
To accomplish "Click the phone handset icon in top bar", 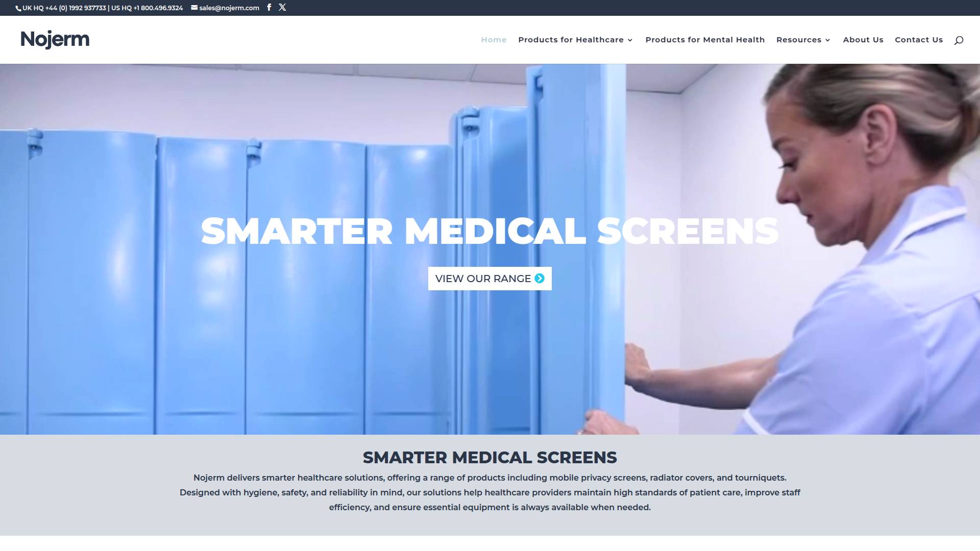I will pyautogui.click(x=18, y=8).
